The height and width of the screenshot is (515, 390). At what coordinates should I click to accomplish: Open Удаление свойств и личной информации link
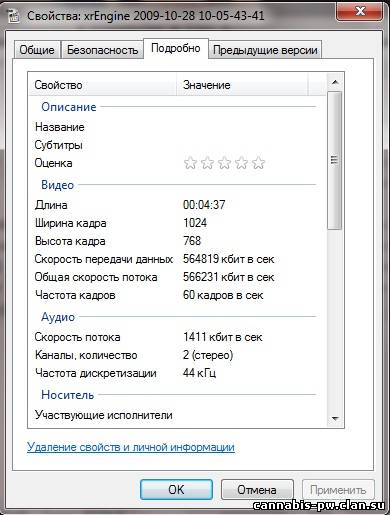pyautogui.click(x=131, y=447)
